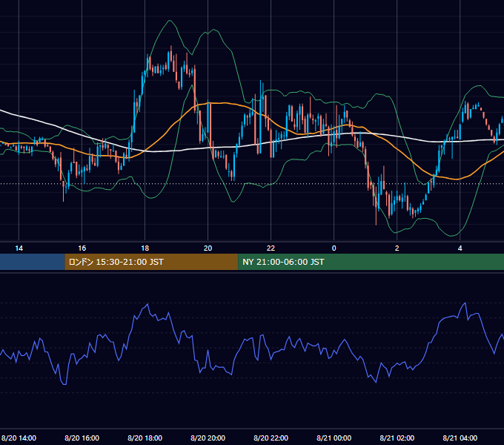Click the hour label 20 on price chart axis

pos(208,248)
